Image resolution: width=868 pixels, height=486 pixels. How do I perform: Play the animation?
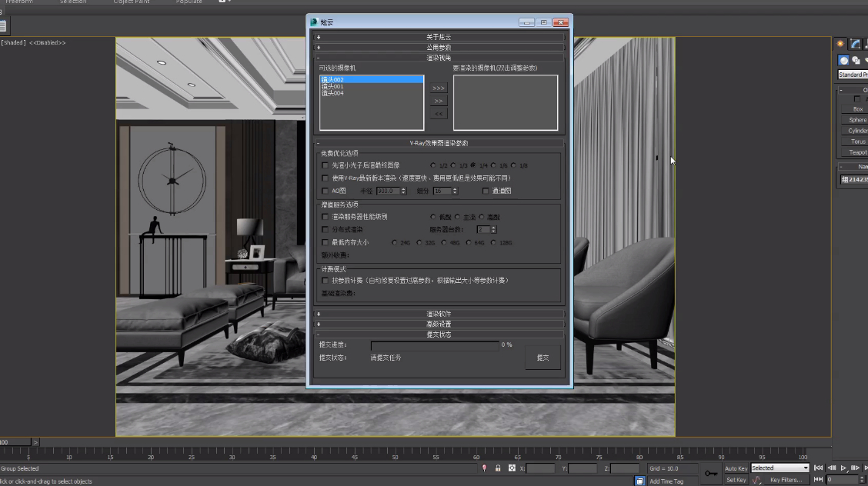843,468
